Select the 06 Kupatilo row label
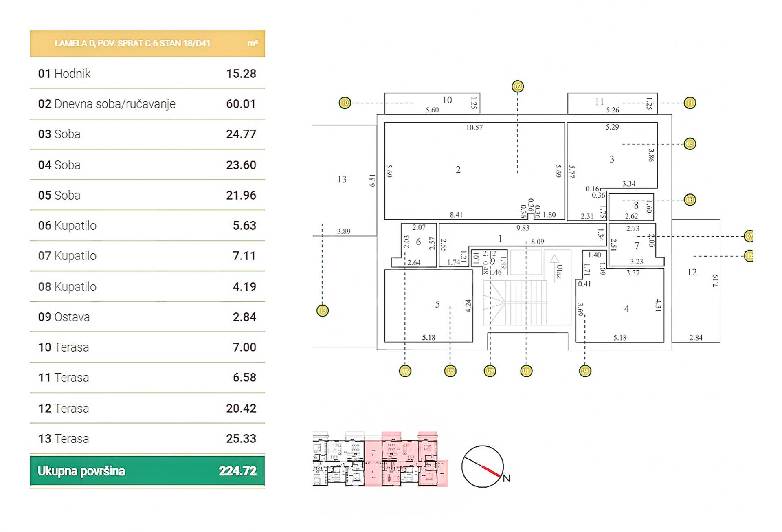This screenshot has width=782, height=532. pyautogui.click(x=67, y=225)
